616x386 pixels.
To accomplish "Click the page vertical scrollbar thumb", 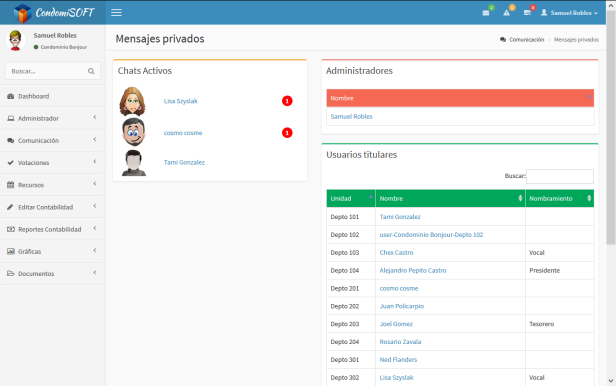I will 611,128.
